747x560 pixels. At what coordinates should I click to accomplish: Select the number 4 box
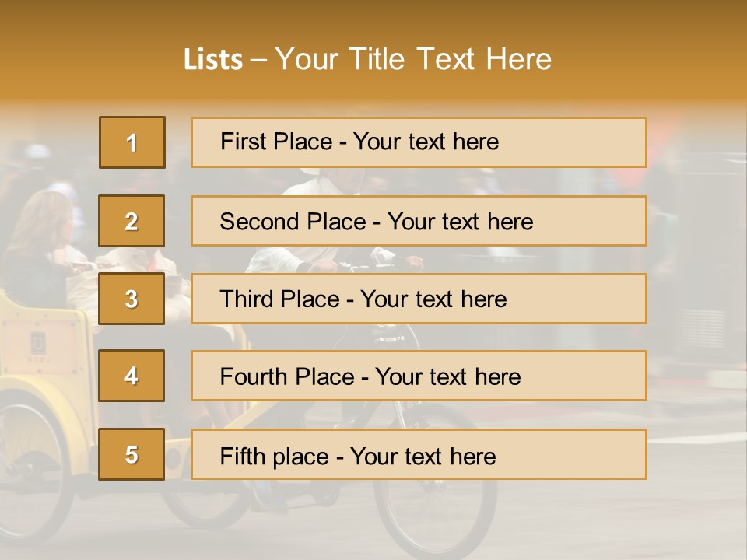[x=132, y=376]
